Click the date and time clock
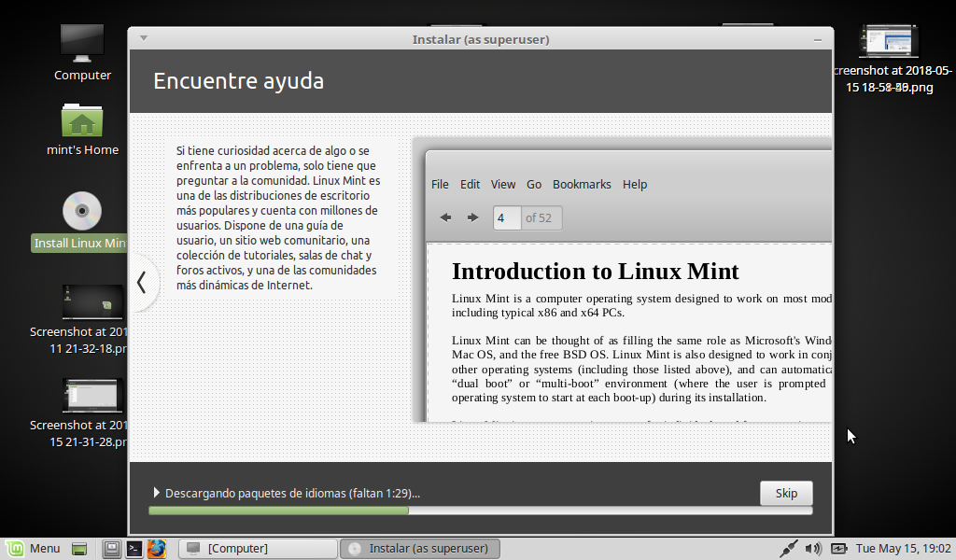Screen dimensions: 956x560 [903, 549]
